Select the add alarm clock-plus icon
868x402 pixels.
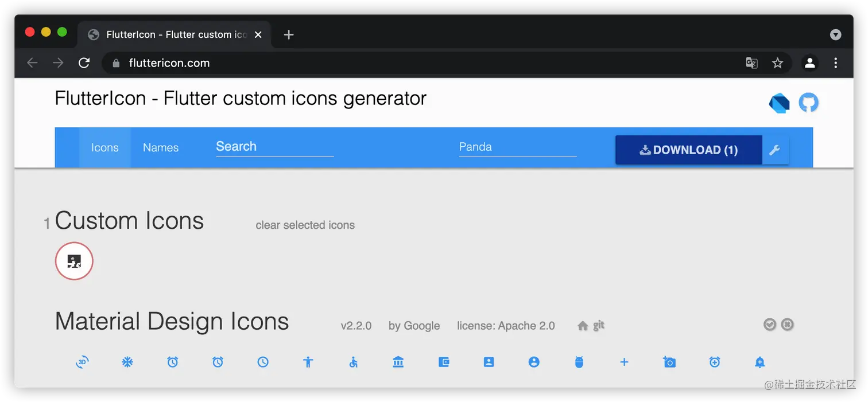click(x=715, y=362)
